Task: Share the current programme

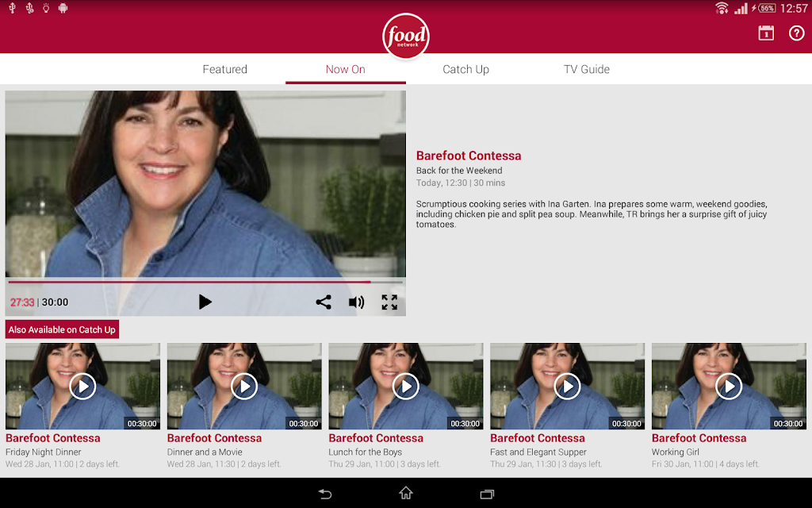Action: (324, 302)
